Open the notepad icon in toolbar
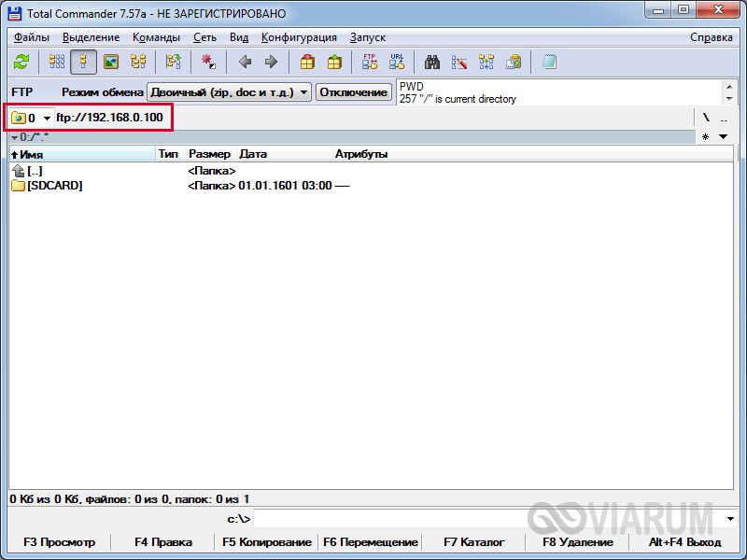This screenshot has width=747, height=560. point(549,62)
